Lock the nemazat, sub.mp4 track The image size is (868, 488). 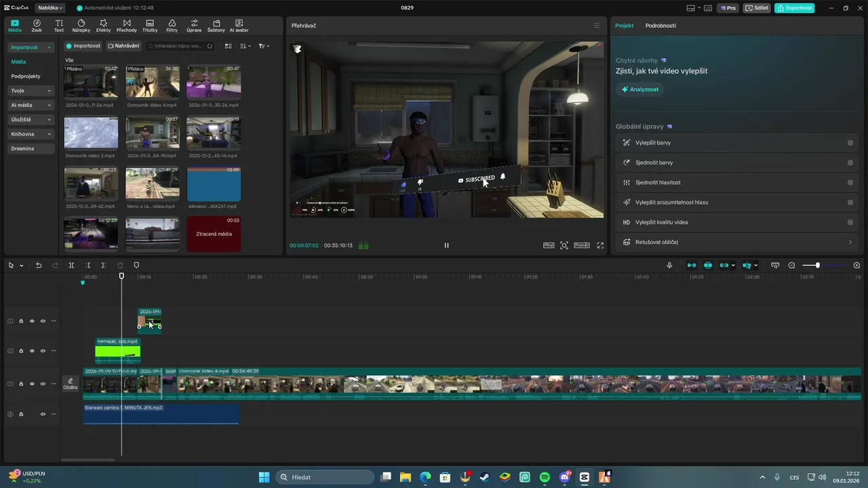pyautogui.click(x=21, y=351)
